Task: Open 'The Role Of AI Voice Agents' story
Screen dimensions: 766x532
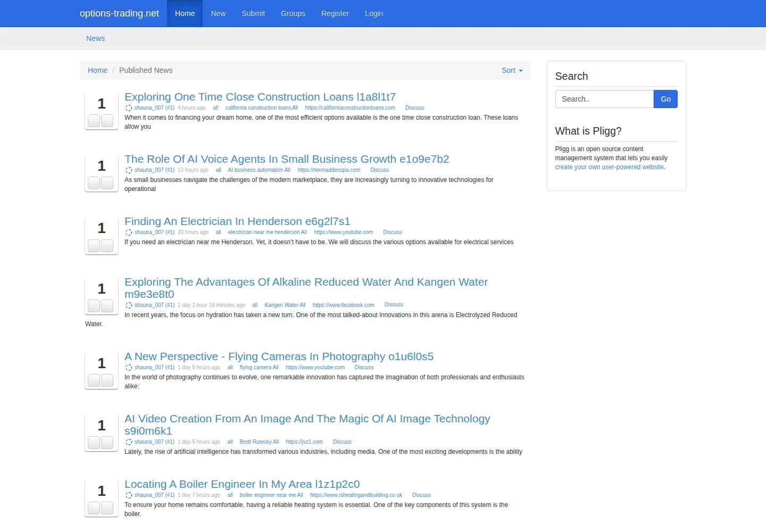Action: coord(287,159)
